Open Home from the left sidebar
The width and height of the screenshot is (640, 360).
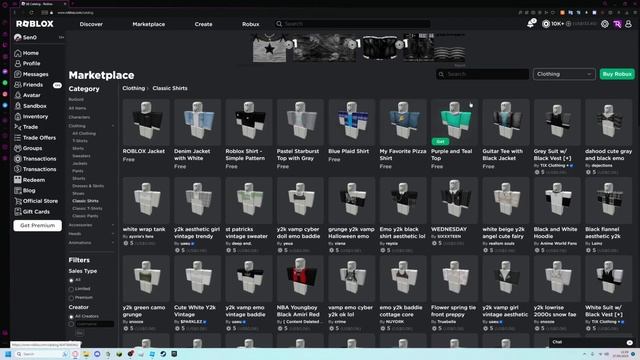click(27, 53)
